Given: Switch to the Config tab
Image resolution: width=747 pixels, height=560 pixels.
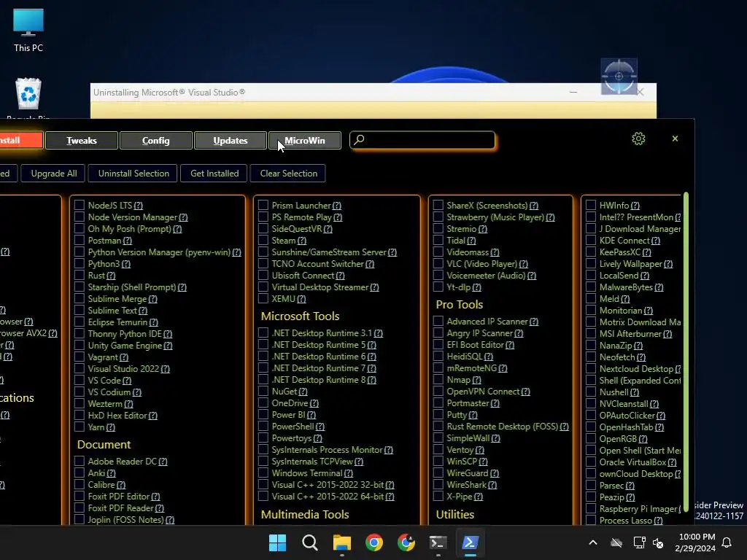Looking at the screenshot, I should pyautogui.click(x=156, y=141).
